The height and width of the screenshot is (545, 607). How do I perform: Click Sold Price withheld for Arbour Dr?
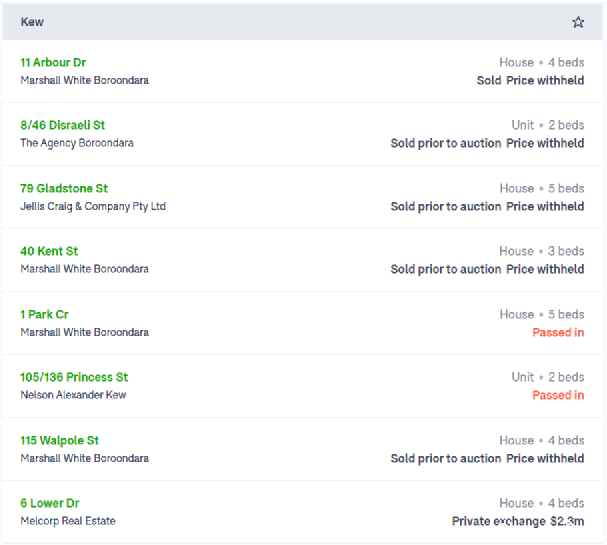[x=530, y=81]
